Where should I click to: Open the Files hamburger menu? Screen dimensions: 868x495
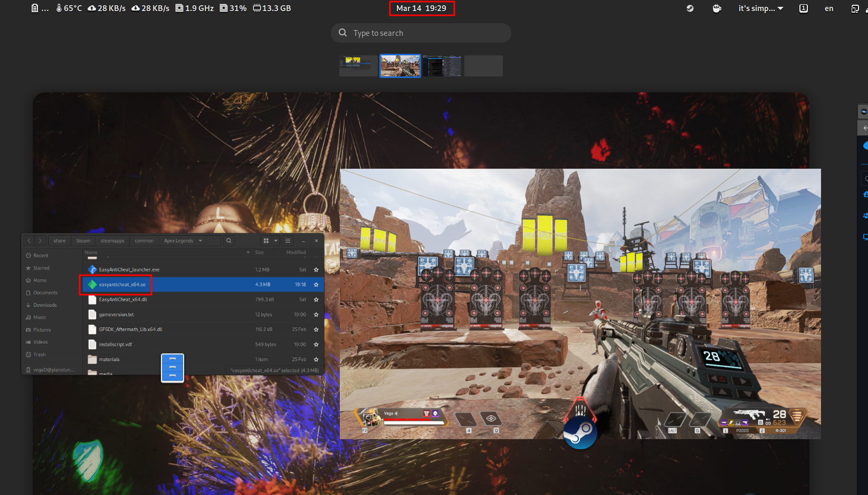pyautogui.click(x=288, y=241)
